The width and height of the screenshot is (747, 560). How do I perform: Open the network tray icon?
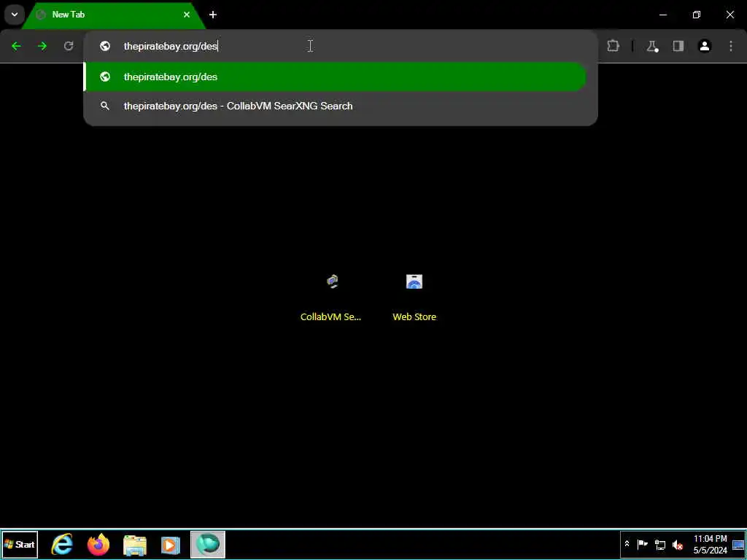tap(659, 544)
